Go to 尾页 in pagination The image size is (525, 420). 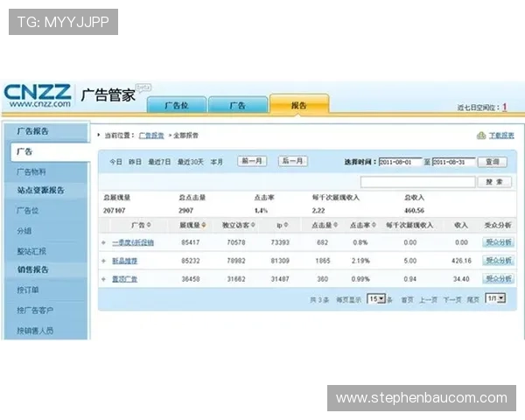coord(472,300)
